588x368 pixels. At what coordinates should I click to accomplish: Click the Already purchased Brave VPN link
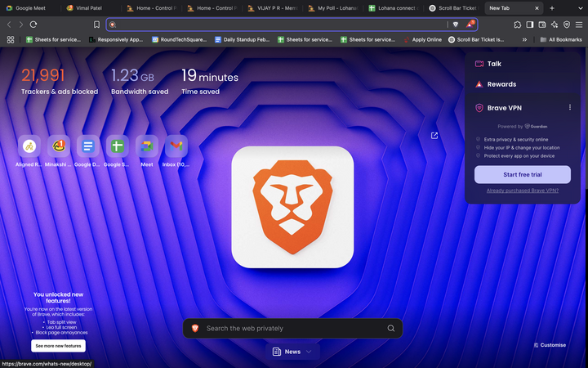pos(523,191)
